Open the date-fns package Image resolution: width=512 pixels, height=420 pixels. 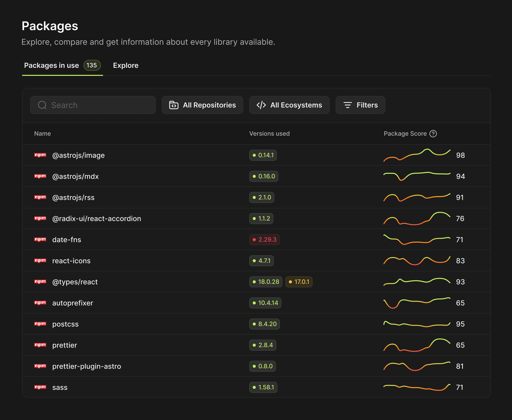[x=66, y=239]
